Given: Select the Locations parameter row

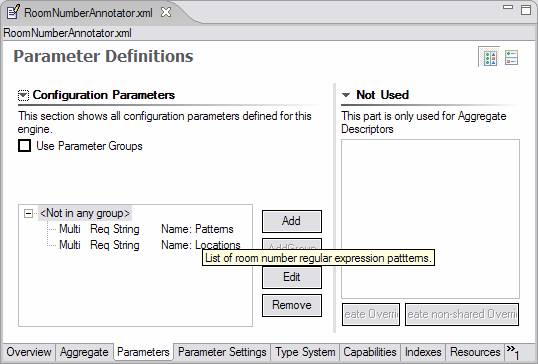Looking at the screenshot, I should [x=150, y=245].
